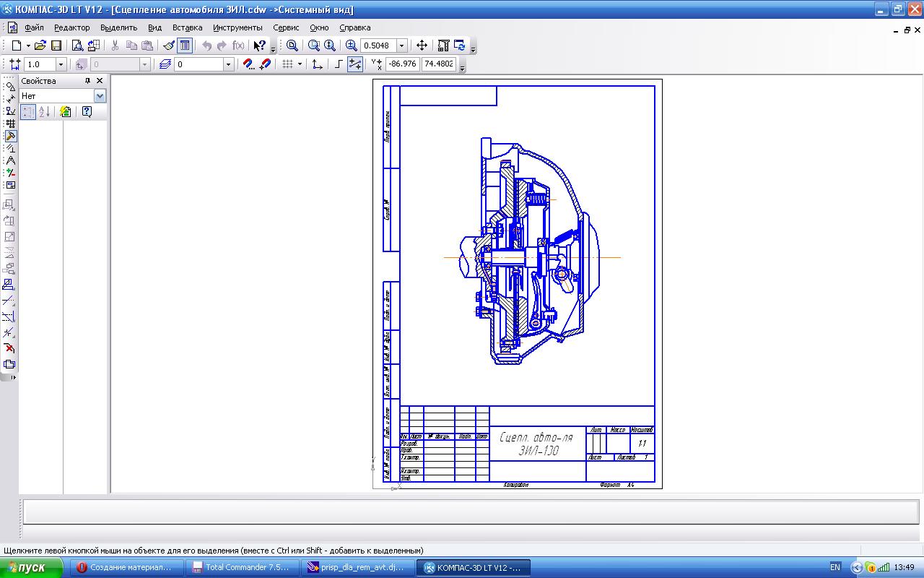Select the Copy Properties brush icon
Viewport: 924px width, 578px height.
169,46
